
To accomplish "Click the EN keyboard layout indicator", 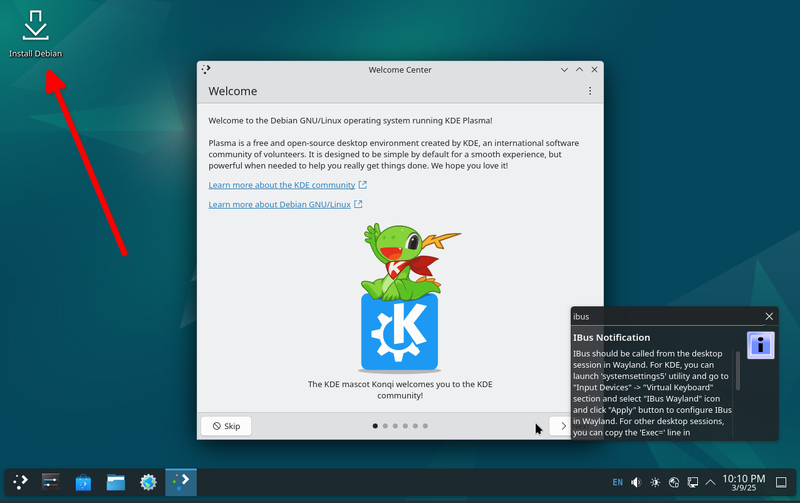I will click(617, 483).
